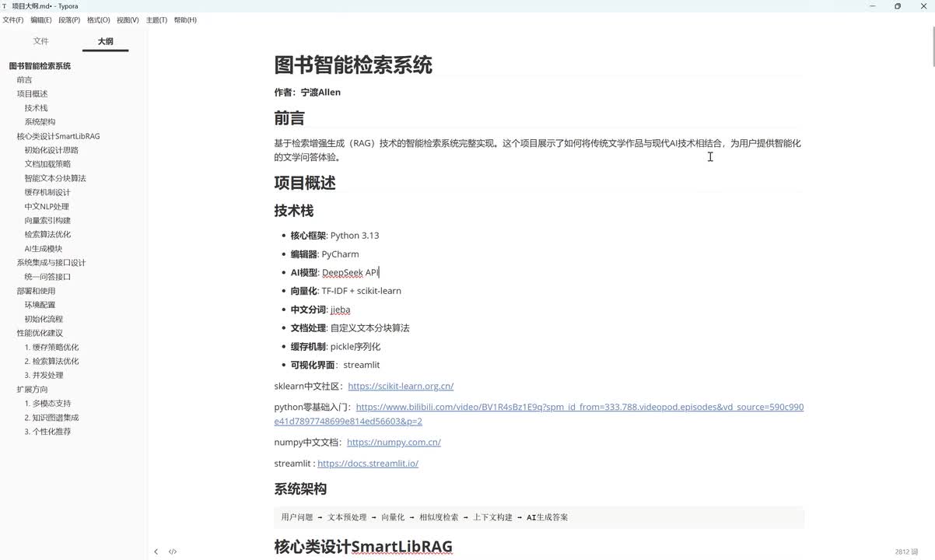
Task: Jump to 核心类设计SmartLibRAG in outline
Action: pyautogui.click(x=58, y=136)
